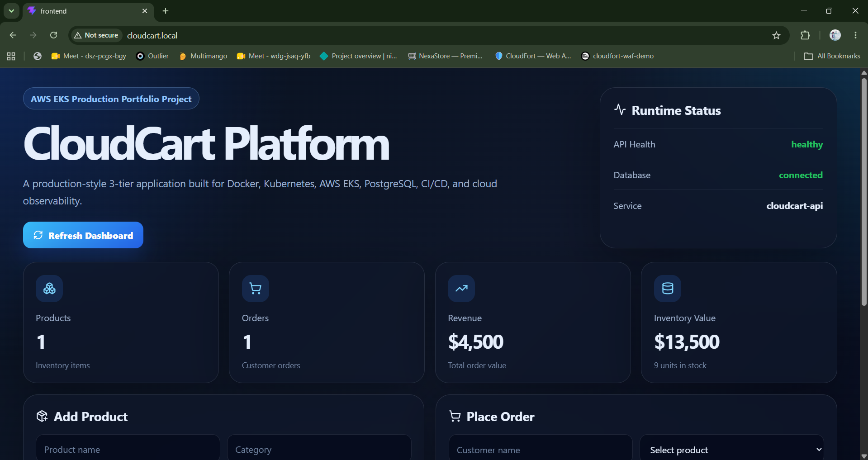Open the Chrome profile avatar
868x460 pixels.
835,35
